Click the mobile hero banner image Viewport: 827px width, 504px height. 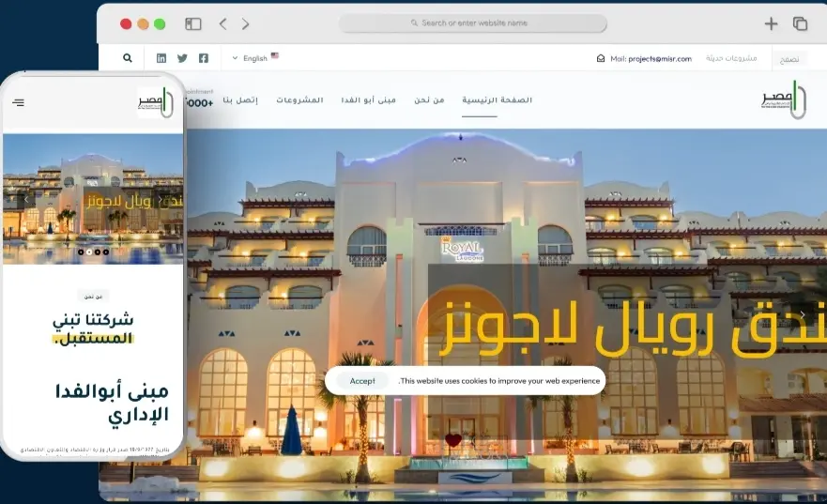tap(93, 199)
